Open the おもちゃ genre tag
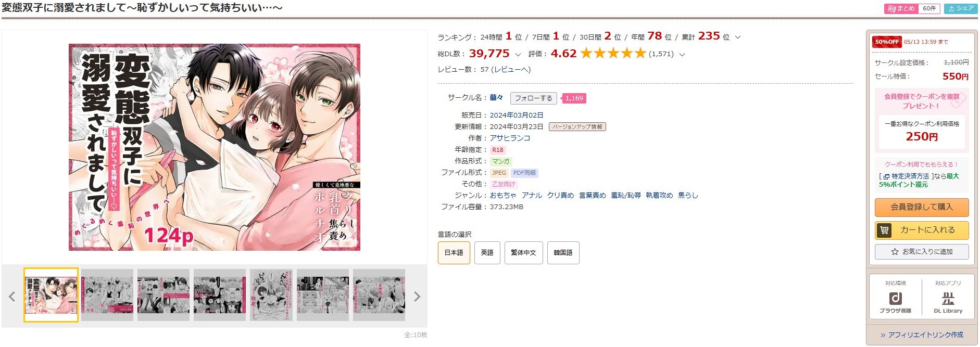Viewport: 980px width, 347px height. tap(502, 196)
